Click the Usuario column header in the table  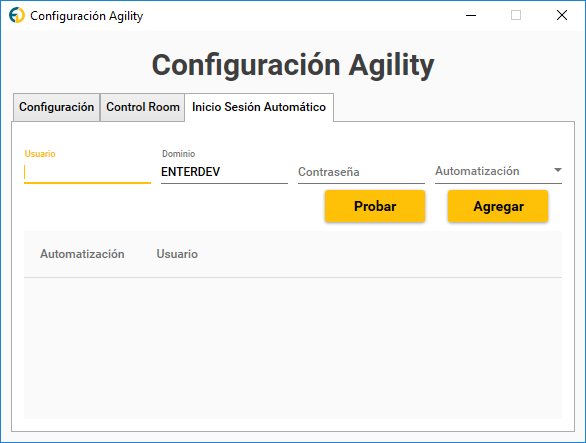[177, 254]
